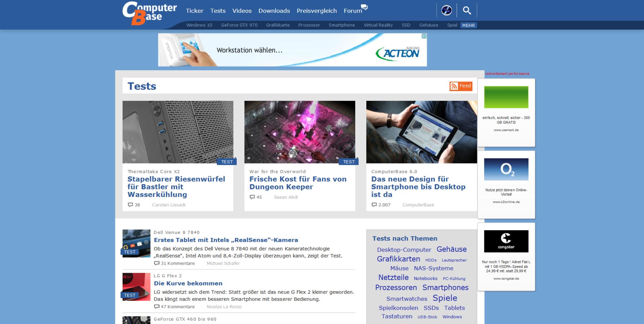The width and height of the screenshot is (644, 324).
Task: Click the ComputerBase logo
Action: pos(149,13)
